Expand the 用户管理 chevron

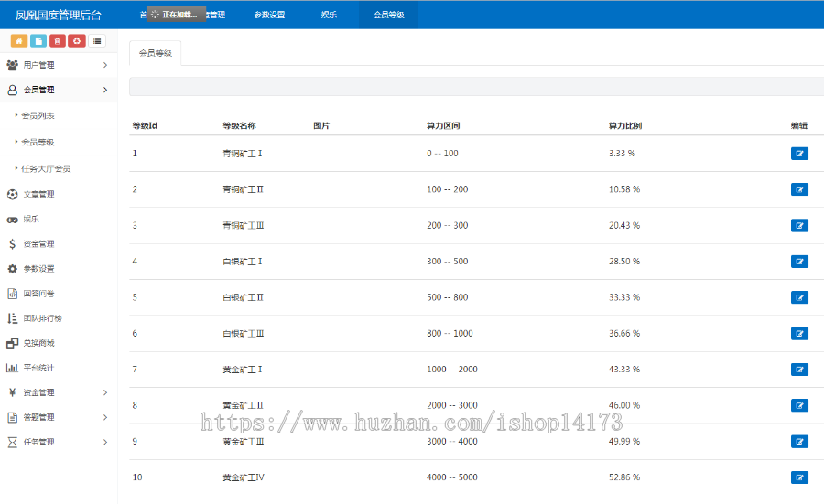[105, 65]
